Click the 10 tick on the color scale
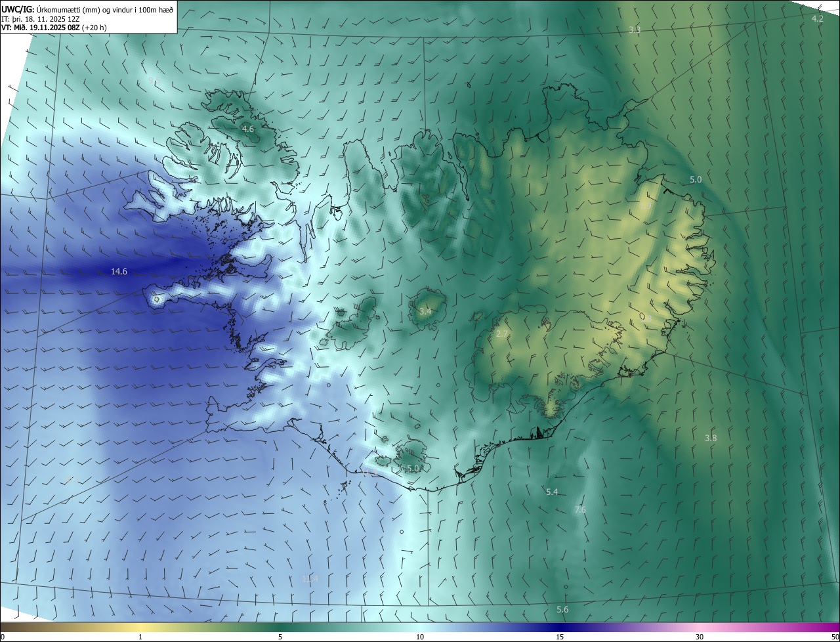 (x=420, y=637)
